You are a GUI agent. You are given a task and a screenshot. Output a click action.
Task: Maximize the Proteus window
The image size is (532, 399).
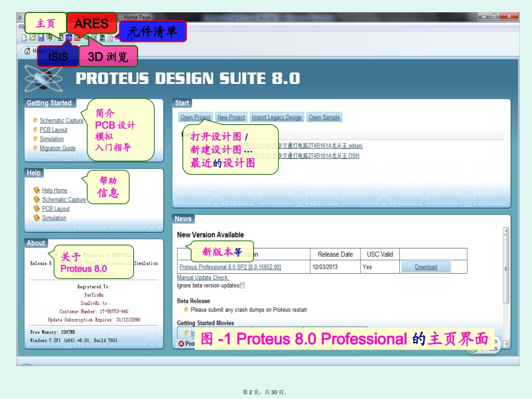[494, 16]
